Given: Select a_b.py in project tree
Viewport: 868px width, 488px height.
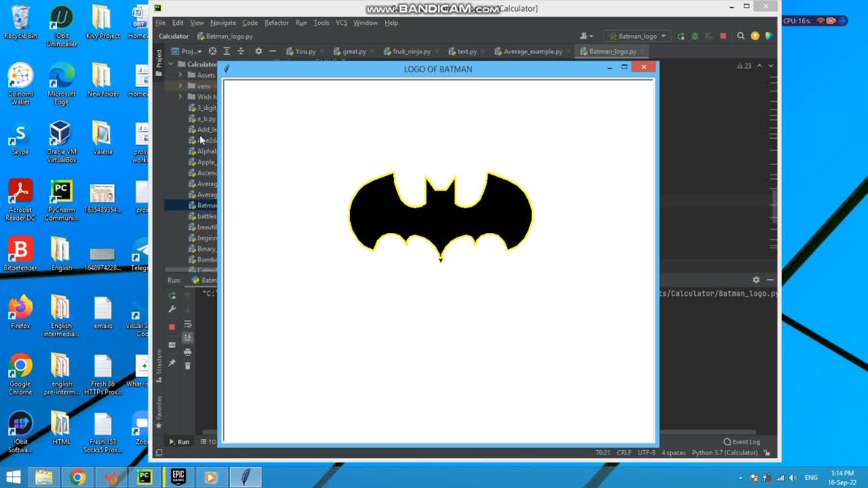Looking at the screenshot, I should tap(203, 119).
